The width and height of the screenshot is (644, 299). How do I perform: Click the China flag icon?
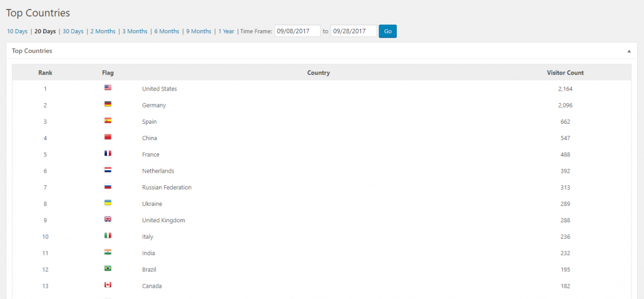pos(108,137)
